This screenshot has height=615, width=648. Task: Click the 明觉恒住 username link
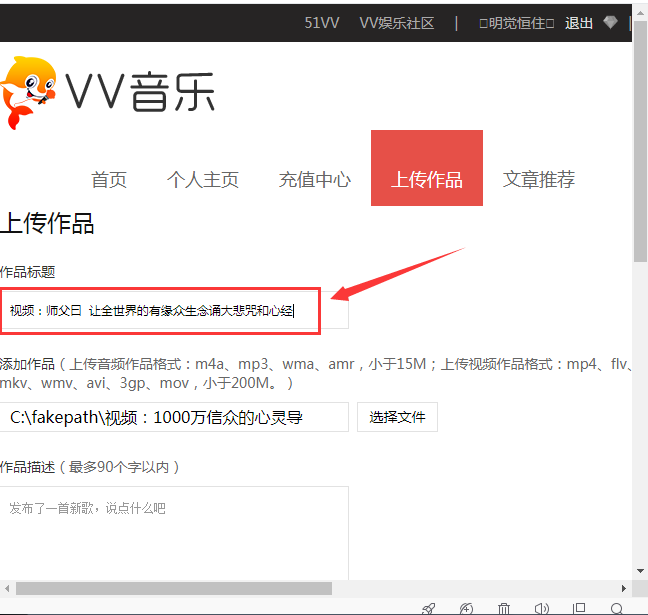(517, 23)
